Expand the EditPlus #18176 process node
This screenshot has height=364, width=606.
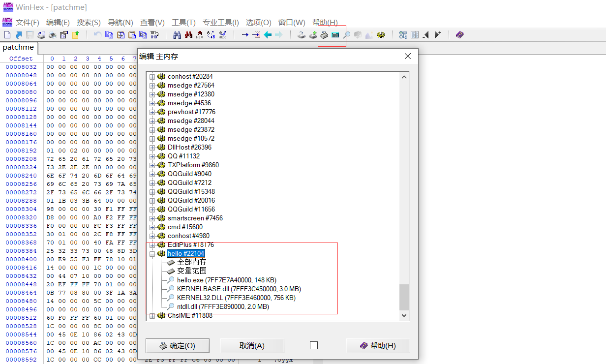point(152,245)
